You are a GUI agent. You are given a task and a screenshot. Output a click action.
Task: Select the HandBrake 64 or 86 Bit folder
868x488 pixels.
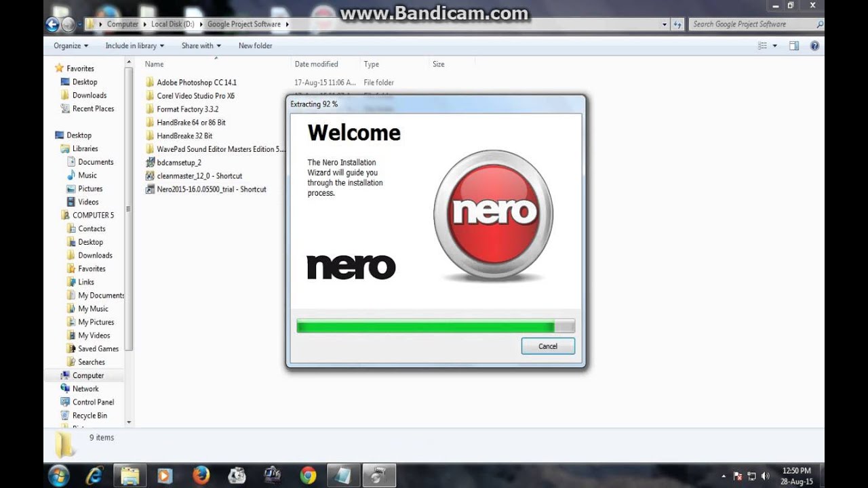coord(191,123)
